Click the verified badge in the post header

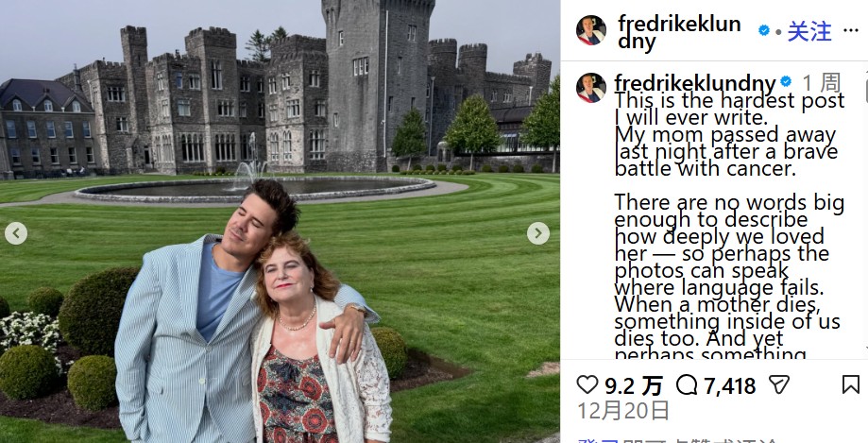pyautogui.click(x=763, y=31)
